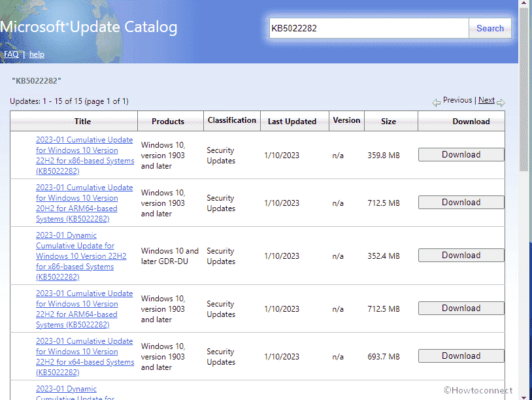The height and width of the screenshot is (400, 532).
Task: Open the 22H2 x86 Dynamic Cumulative Update link
Action: (x=81, y=256)
